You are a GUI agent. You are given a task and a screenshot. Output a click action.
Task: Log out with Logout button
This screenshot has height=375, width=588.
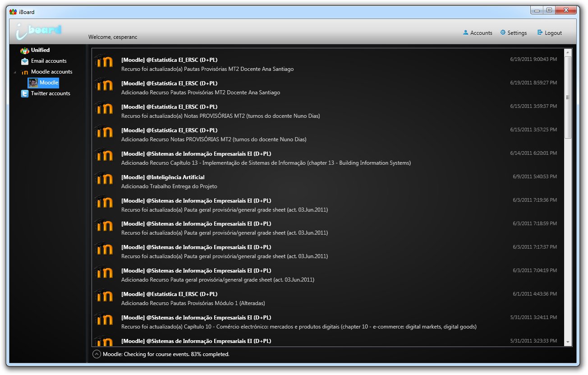point(549,33)
